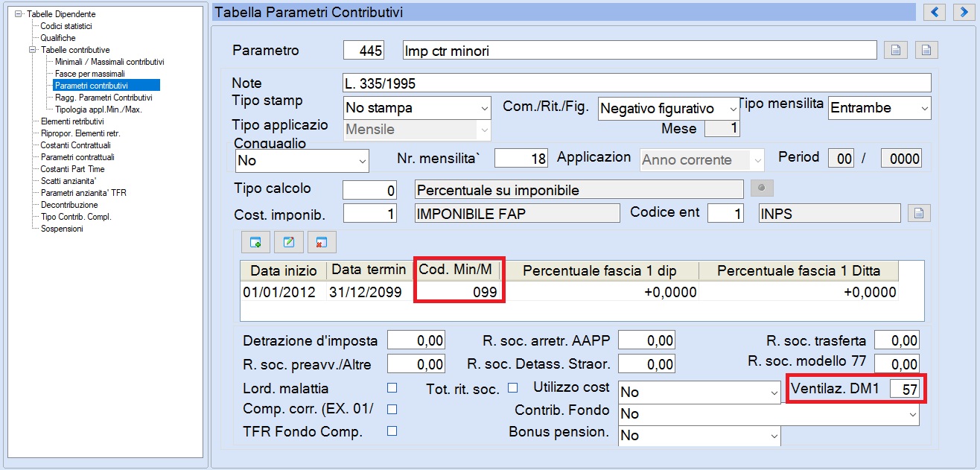
Task: Open Scatti anzianita'
Action: coord(67,181)
